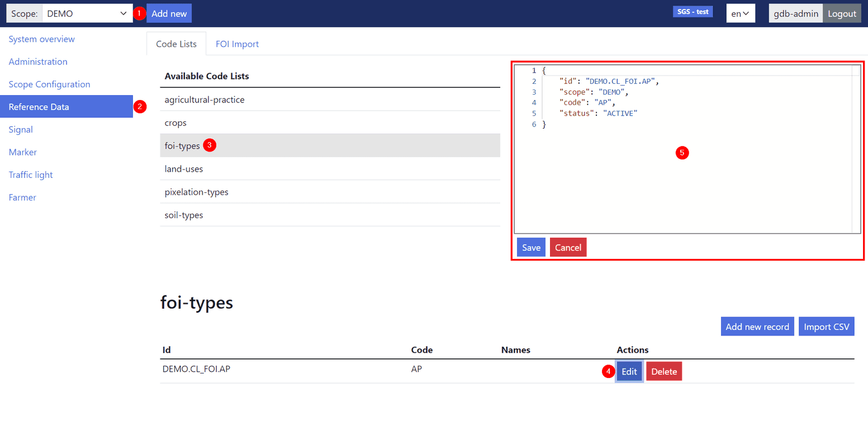
Task: Navigate to System overview
Action: [x=41, y=39]
